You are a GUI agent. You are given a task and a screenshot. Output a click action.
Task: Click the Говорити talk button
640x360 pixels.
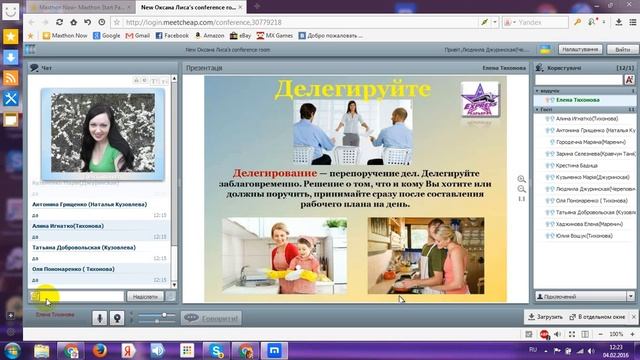[x=211, y=318]
